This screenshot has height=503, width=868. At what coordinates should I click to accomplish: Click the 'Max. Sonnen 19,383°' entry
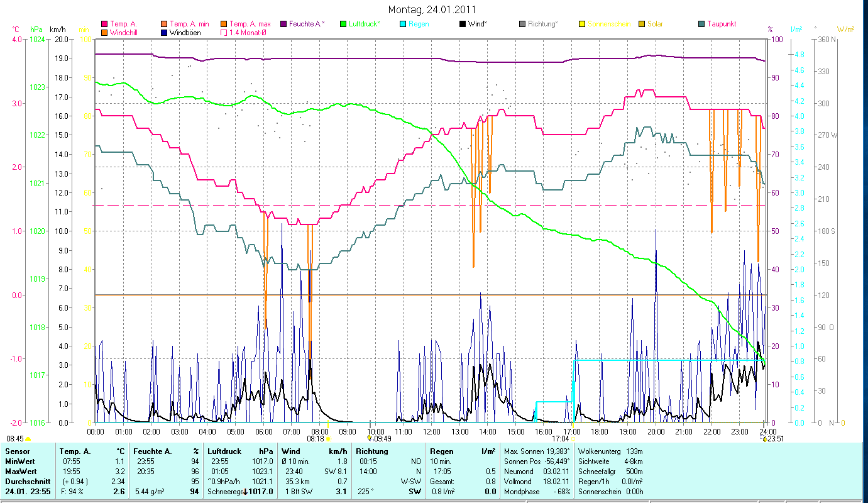click(537, 451)
